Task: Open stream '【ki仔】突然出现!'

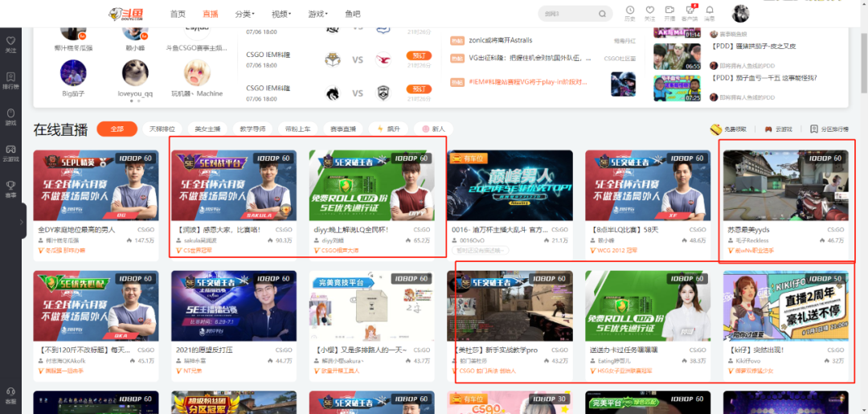Action: (x=755, y=350)
